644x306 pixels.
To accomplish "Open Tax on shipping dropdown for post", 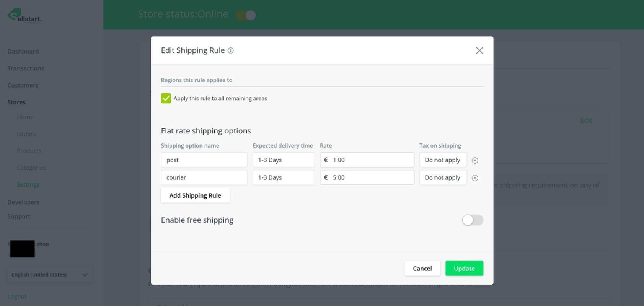I will coord(443,160).
